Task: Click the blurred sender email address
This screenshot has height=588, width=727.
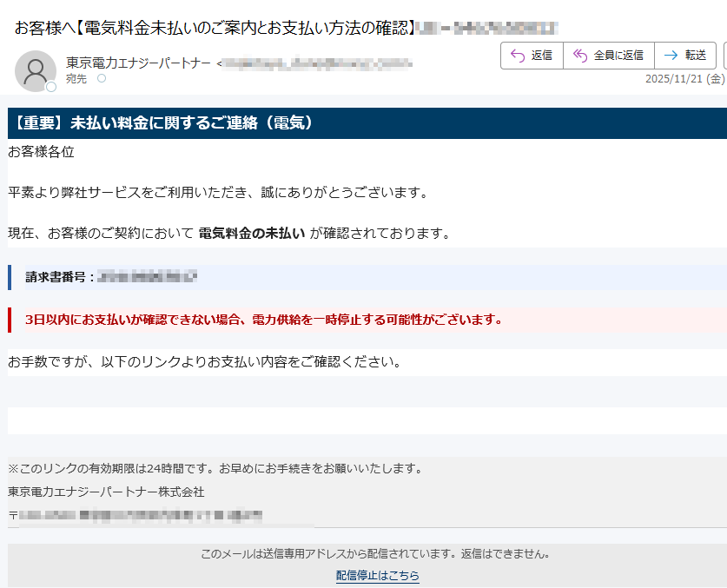Action: (317, 63)
